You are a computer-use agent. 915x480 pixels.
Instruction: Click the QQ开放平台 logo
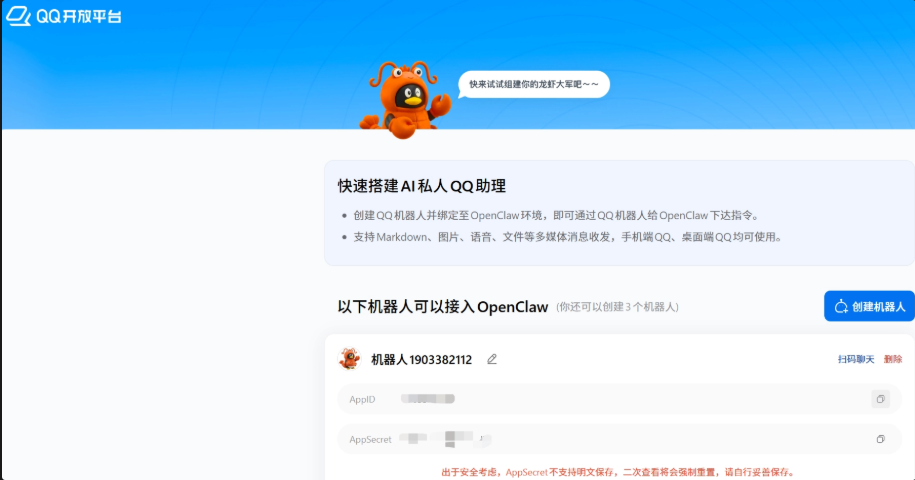[x=64, y=16]
